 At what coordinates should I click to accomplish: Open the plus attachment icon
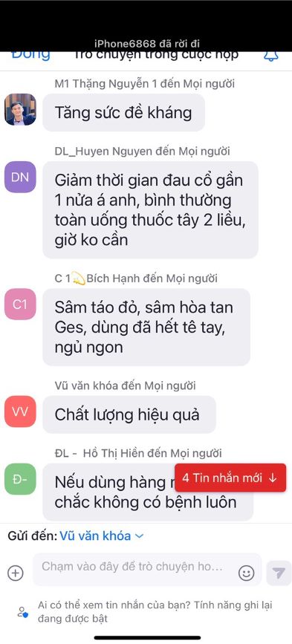16,573
